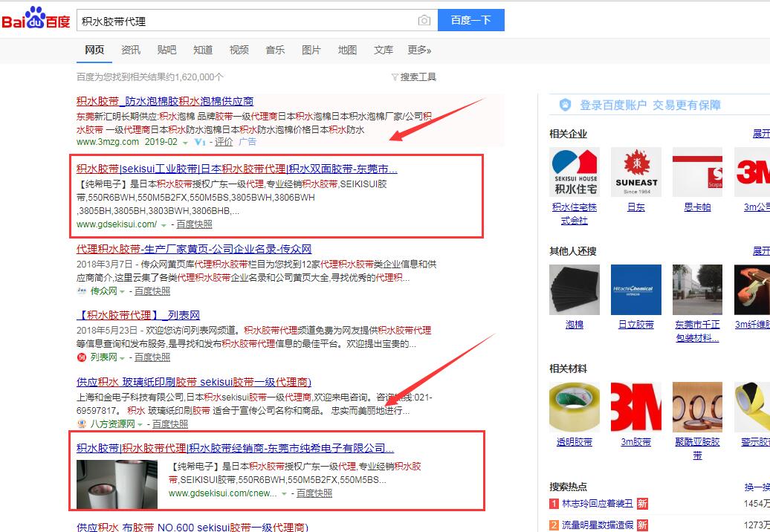The image size is (770, 532).
Task: Expand dropdown arrow beside 传众网 source
Action: coord(122,292)
